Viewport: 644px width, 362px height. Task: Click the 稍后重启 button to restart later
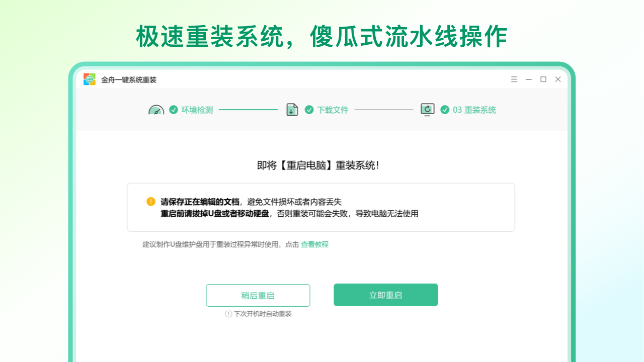point(258,295)
